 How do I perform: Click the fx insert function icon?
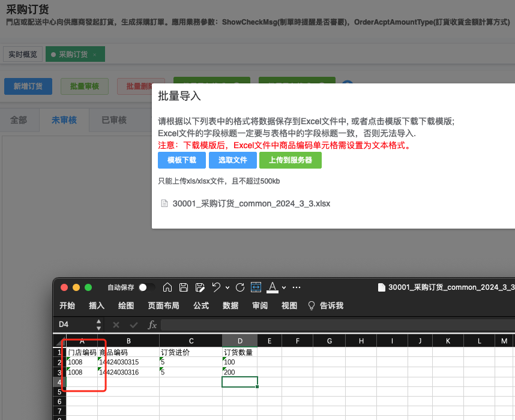tap(152, 325)
